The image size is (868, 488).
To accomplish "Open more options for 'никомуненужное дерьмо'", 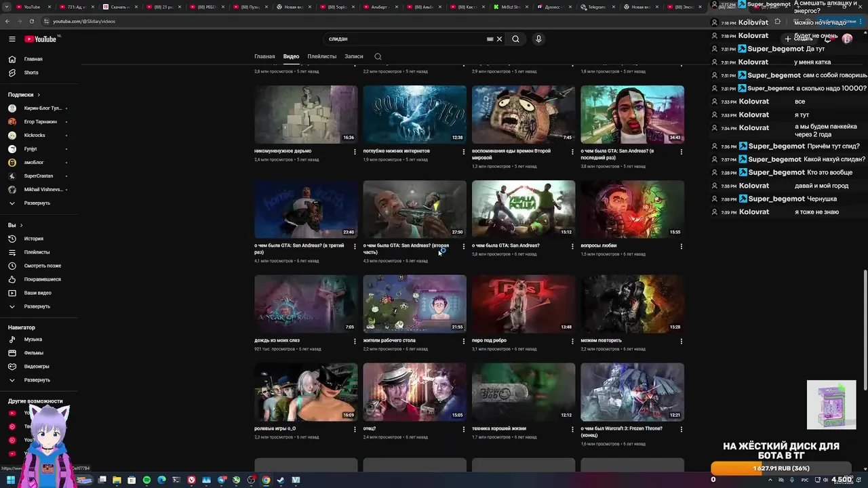I will click(x=355, y=152).
